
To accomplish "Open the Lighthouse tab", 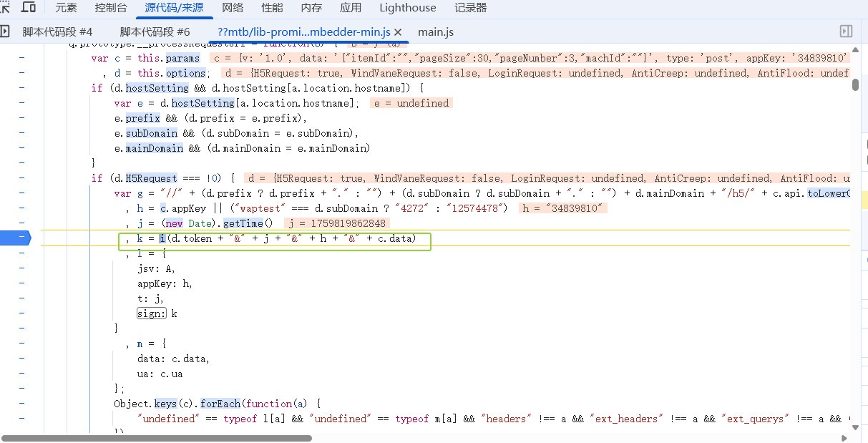I will (x=407, y=8).
